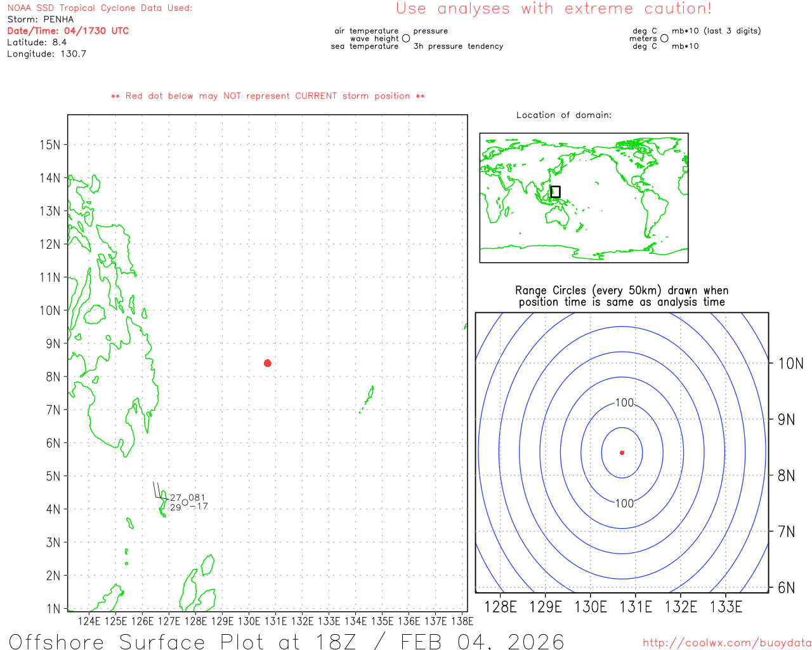Click the "135E" longitude label on main map
The width and height of the screenshot is (812, 650).
point(383,621)
